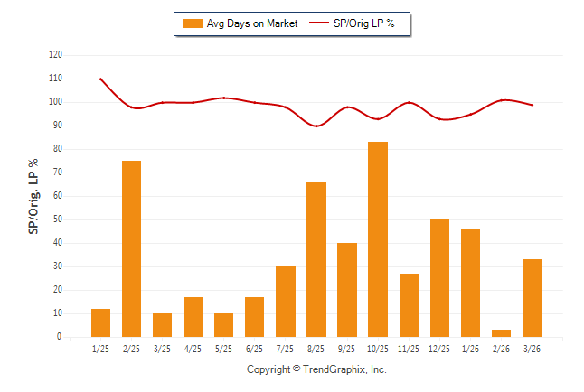Click the red SP/Orig LP % legend line
This screenshot has width=584, height=392.
(x=319, y=23)
